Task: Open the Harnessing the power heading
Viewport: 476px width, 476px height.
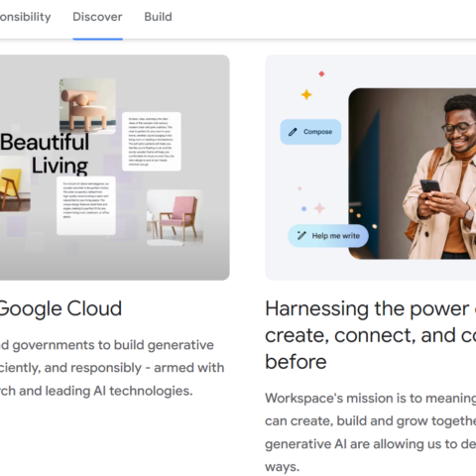Action: click(x=371, y=335)
